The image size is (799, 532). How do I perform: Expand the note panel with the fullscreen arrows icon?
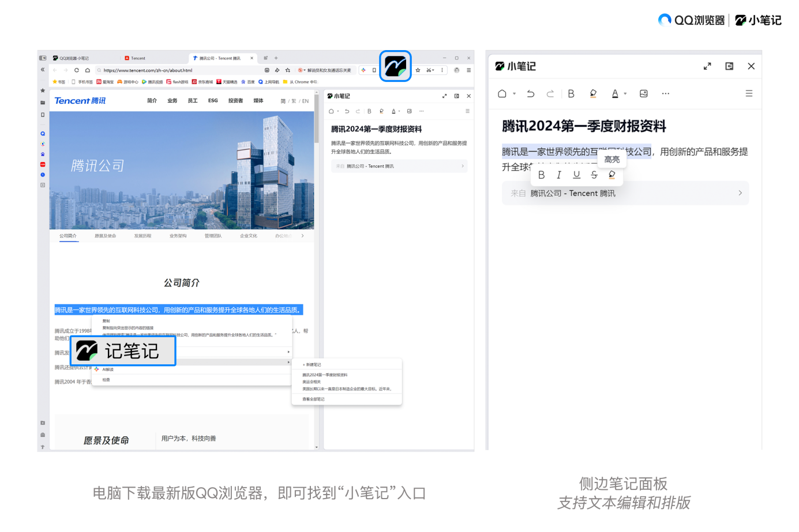tap(707, 66)
